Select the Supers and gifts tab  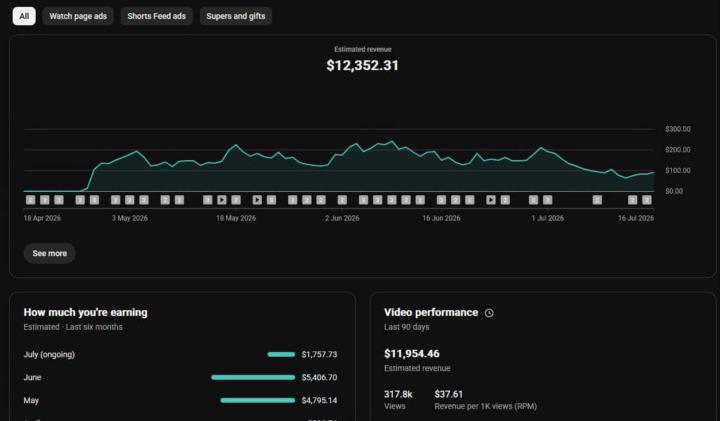(x=236, y=16)
